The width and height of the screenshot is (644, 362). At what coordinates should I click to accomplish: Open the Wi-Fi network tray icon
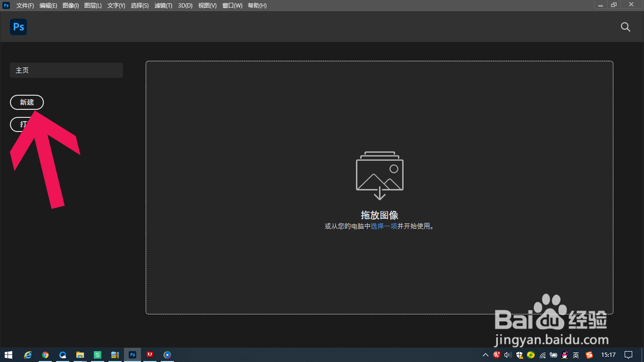pos(543,355)
